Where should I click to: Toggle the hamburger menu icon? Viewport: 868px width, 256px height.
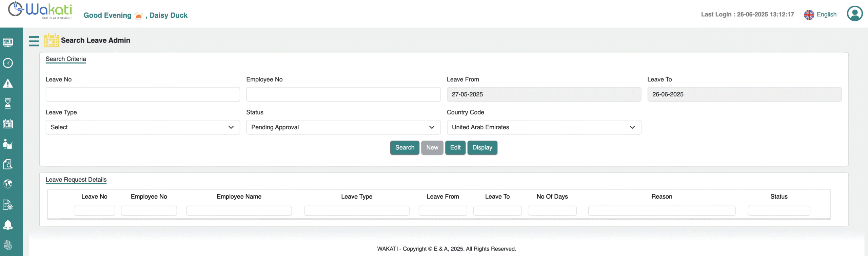pyautogui.click(x=34, y=41)
